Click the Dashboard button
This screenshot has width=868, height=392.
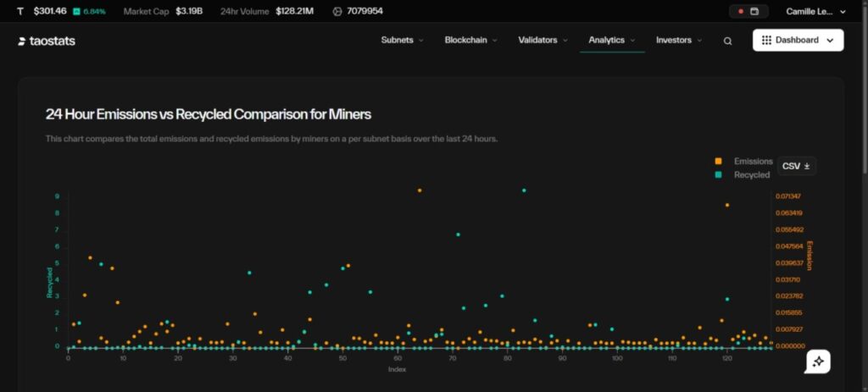click(x=798, y=41)
